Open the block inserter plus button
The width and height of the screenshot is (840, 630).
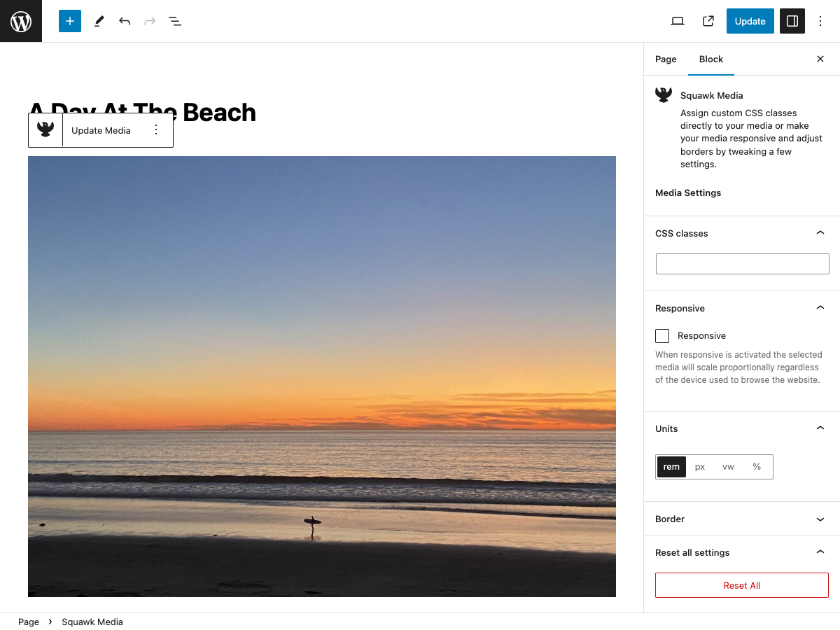(x=70, y=21)
